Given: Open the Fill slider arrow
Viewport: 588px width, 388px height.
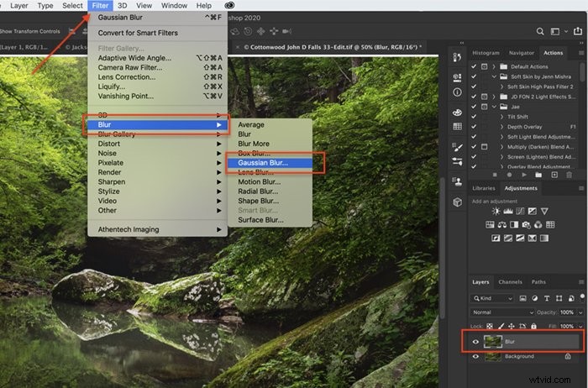Looking at the screenshot, I should point(581,326).
